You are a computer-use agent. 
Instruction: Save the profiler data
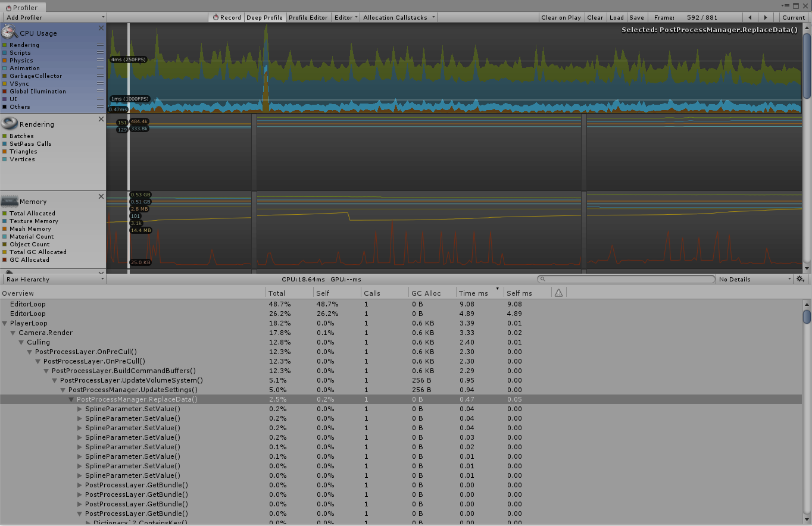[636, 17]
